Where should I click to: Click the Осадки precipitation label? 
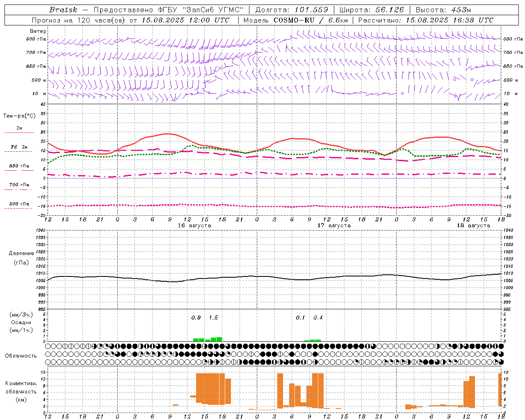21,322
